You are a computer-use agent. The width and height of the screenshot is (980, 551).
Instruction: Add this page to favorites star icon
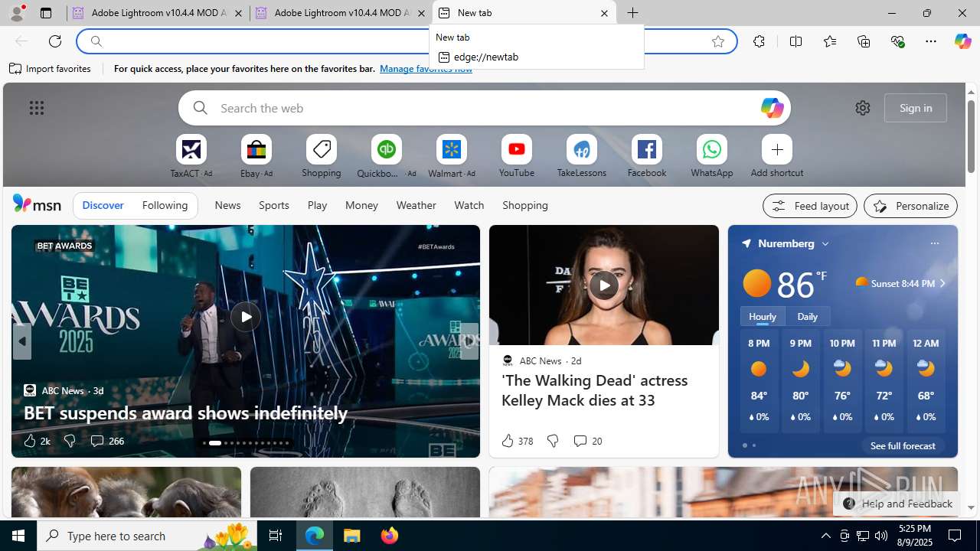click(x=718, y=41)
